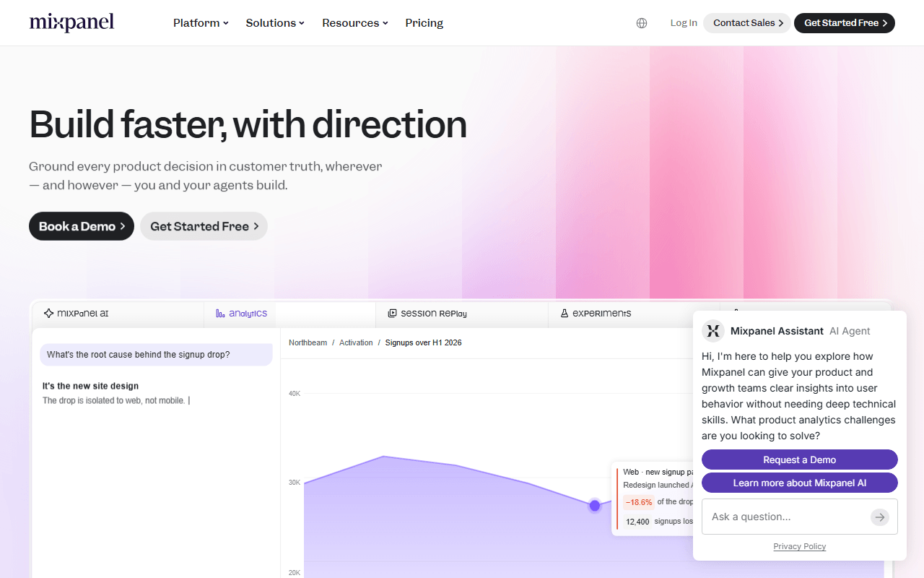The width and height of the screenshot is (924, 578).
Task: Click Signups over H1 2026 breadcrumb
Action: 424,342
